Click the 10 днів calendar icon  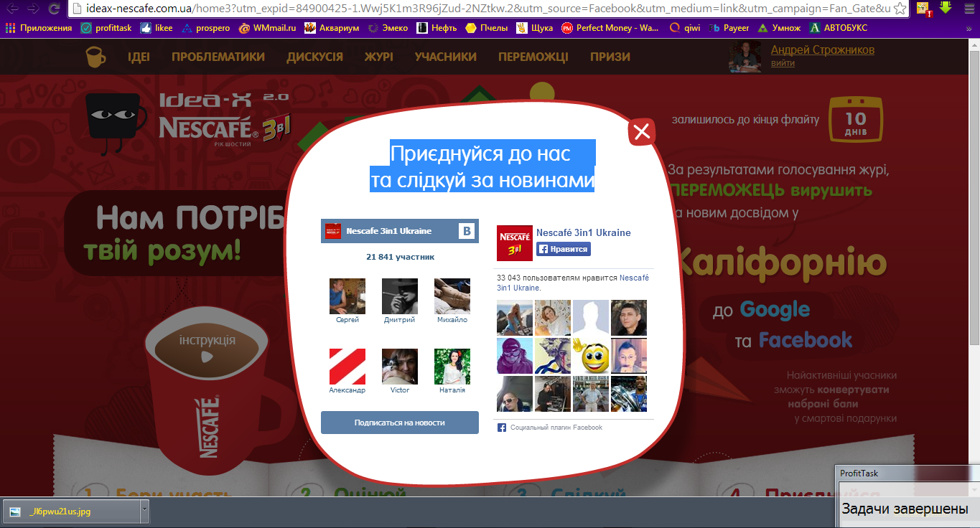click(x=856, y=118)
